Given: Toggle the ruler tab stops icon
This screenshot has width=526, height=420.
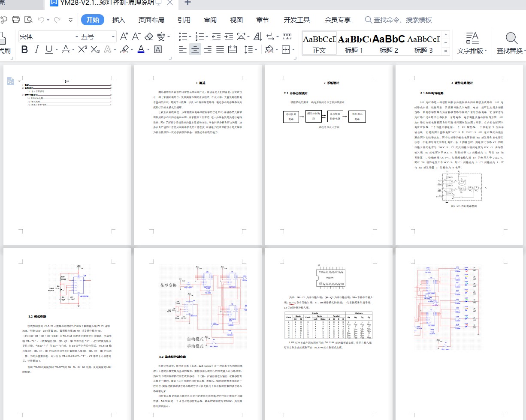Looking at the screenshot, I should click(287, 36).
